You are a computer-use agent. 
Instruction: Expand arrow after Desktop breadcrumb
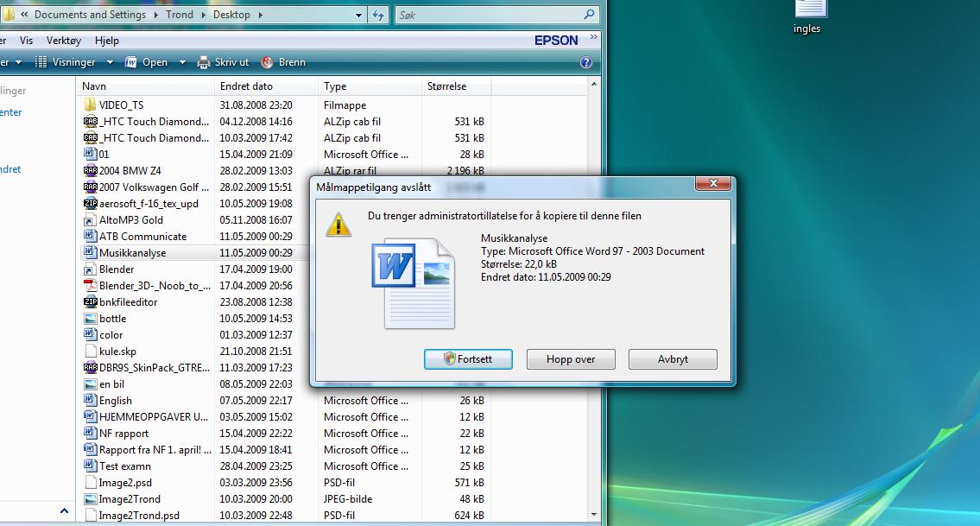(260, 15)
